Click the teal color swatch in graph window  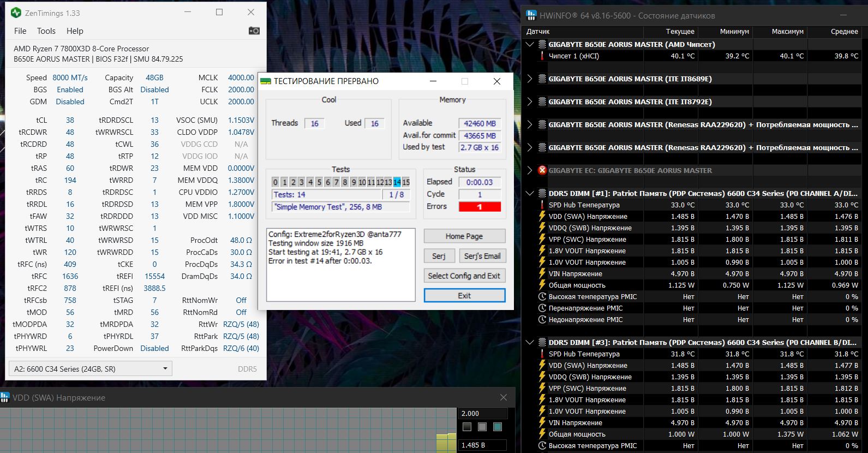tap(497, 427)
